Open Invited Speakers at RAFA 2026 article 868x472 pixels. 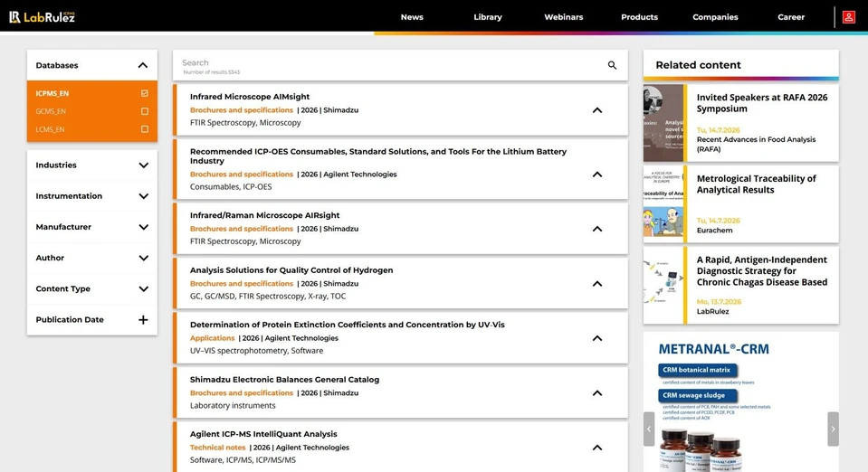coord(762,103)
